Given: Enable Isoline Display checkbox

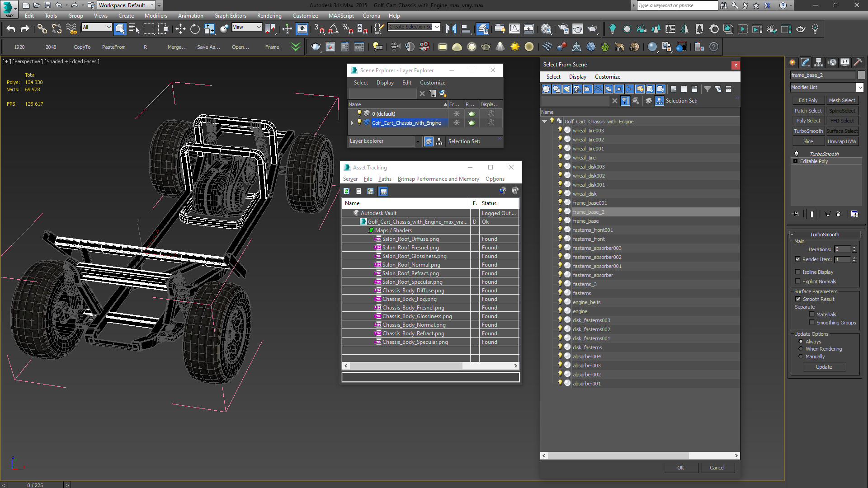Looking at the screenshot, I should (797, 272).
